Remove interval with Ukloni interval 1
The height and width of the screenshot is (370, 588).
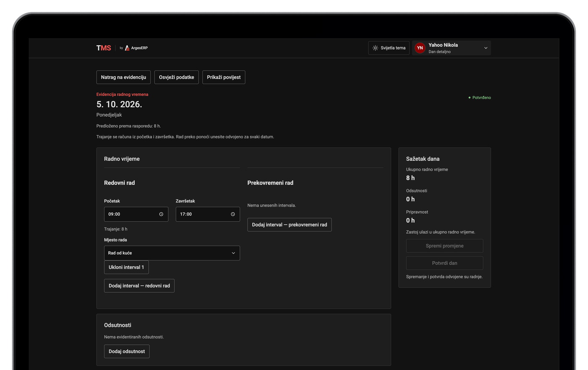(x=126, y=267)
